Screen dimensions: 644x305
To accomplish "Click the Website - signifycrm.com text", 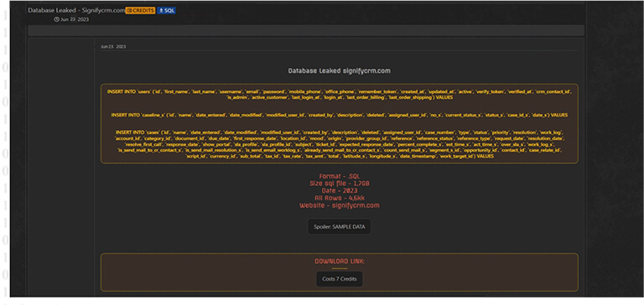I will click(x=340, y=205).
